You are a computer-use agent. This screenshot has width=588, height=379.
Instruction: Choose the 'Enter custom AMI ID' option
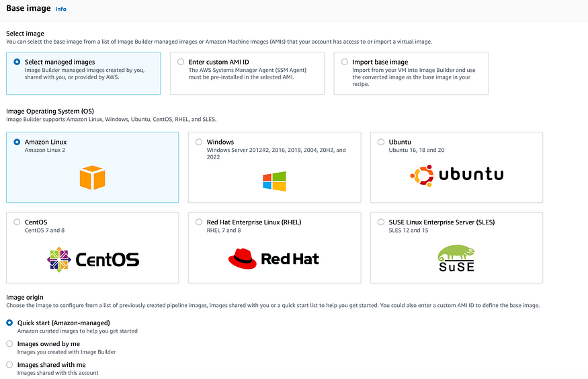tap(181, 62)
